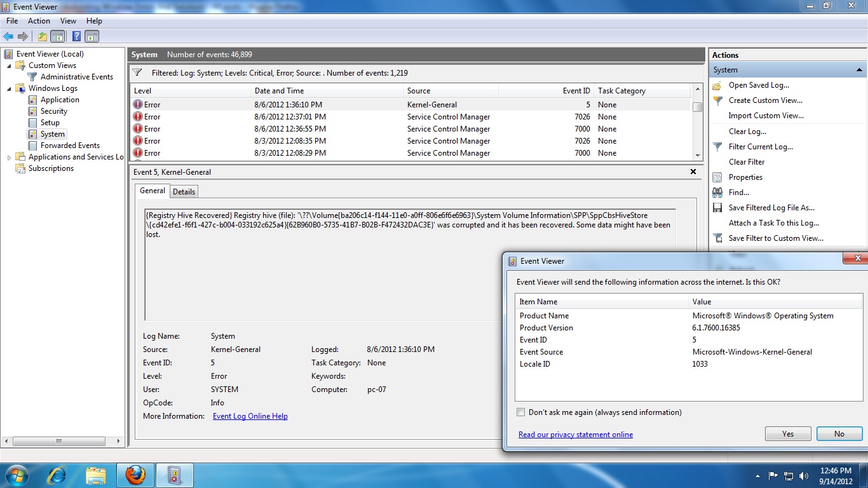Collapse the System section in the Actions pane
Viewport: 868px width, 488px height.
(x=859, y=70)
